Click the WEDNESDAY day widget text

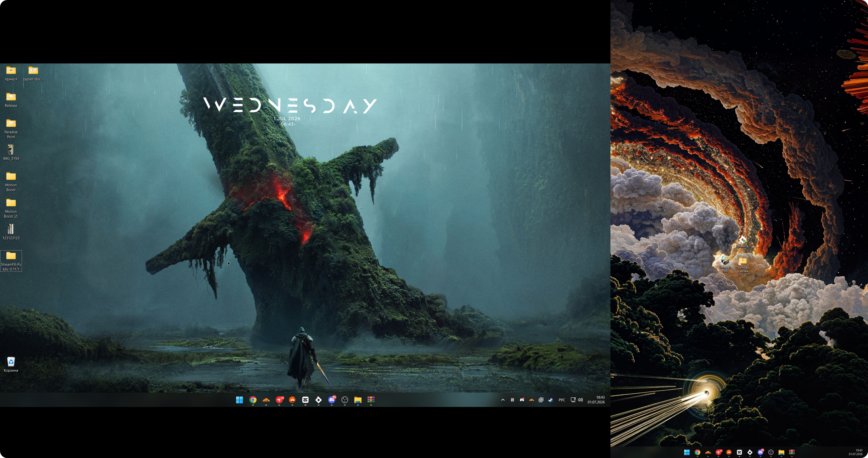[x=290, y=105]
